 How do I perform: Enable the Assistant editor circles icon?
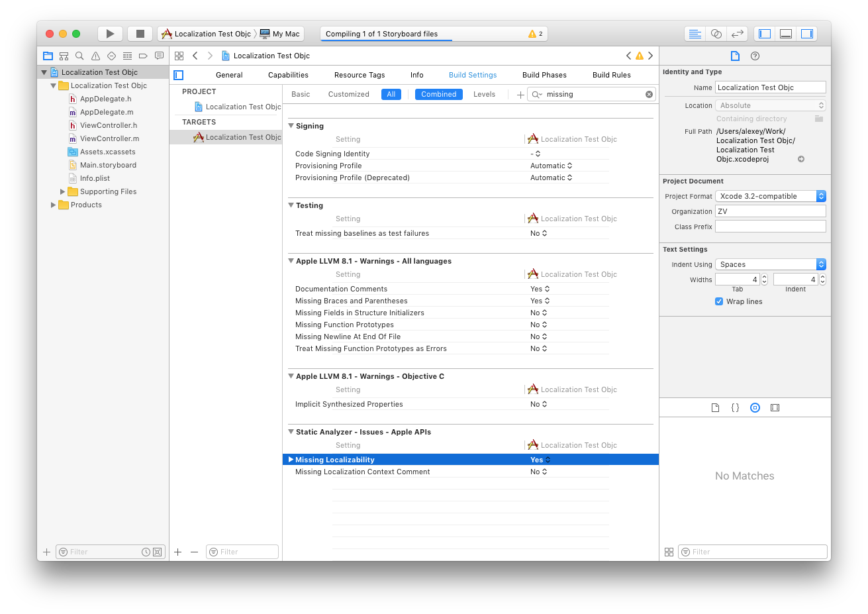pos(716,33)
